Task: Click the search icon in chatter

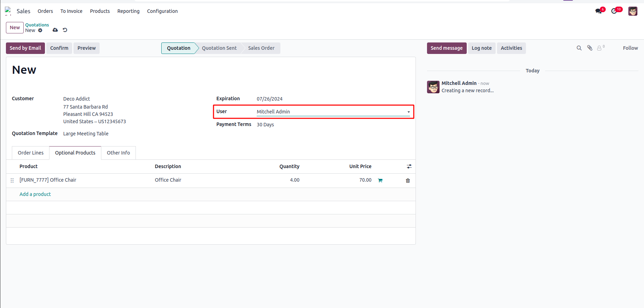Action: 579,48
